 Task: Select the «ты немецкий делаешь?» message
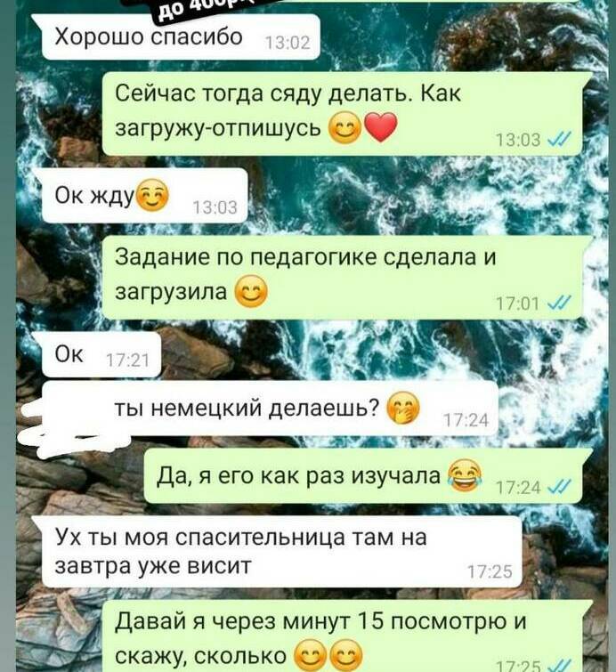pos(270,409)
